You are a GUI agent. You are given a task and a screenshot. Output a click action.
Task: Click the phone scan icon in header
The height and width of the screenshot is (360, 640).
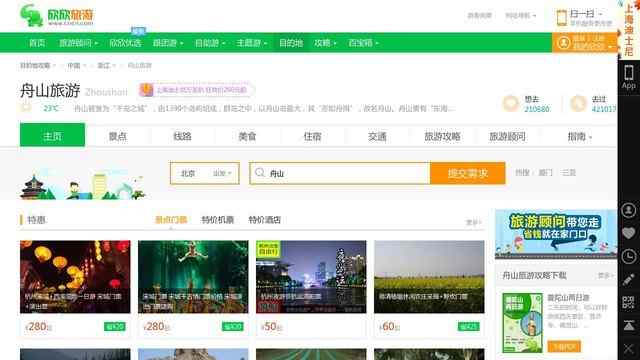tap(562, 18)
